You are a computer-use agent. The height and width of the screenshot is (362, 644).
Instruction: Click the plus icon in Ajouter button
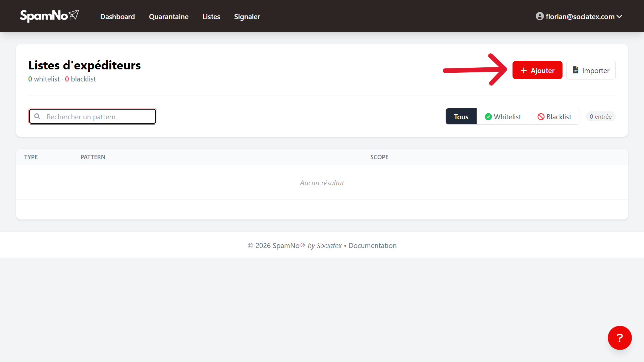524,70
